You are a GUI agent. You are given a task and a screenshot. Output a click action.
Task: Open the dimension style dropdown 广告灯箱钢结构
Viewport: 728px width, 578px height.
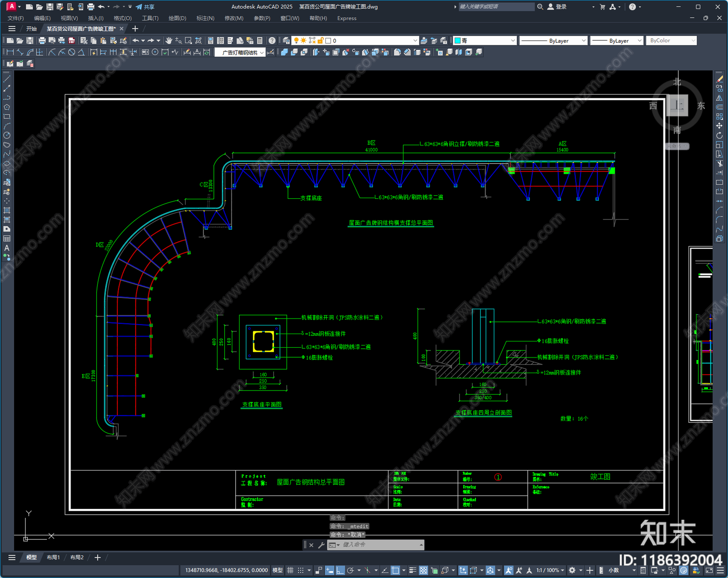[240, 52]
